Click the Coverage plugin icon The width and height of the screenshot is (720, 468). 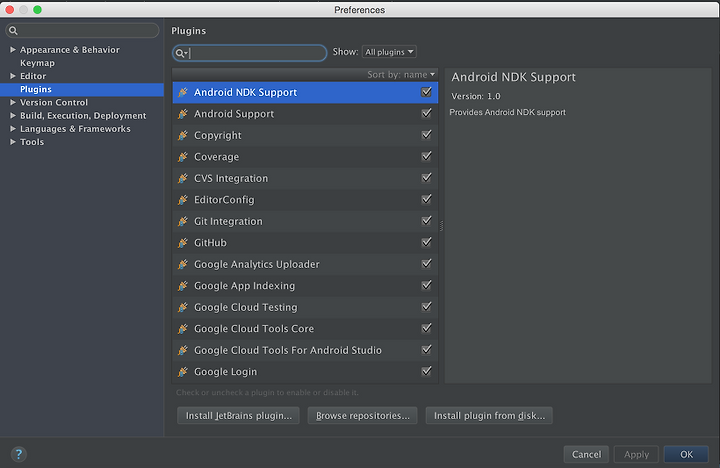point(183,157)
